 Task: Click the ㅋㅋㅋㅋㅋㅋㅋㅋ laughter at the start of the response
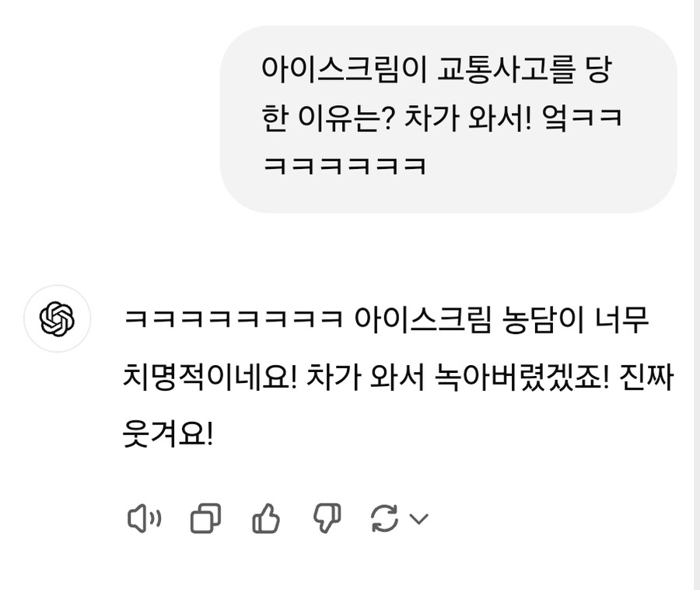pyautogui.click(x=233, y=319)
